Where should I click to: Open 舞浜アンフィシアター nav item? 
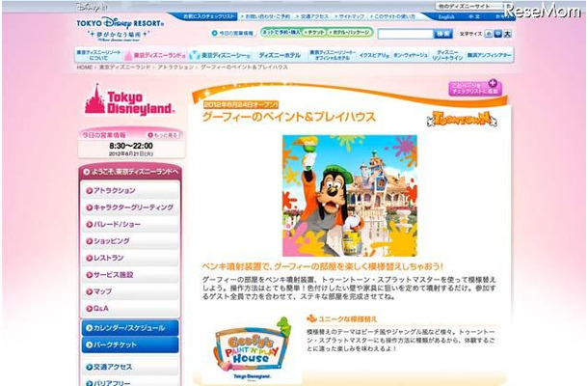point(489,55)
